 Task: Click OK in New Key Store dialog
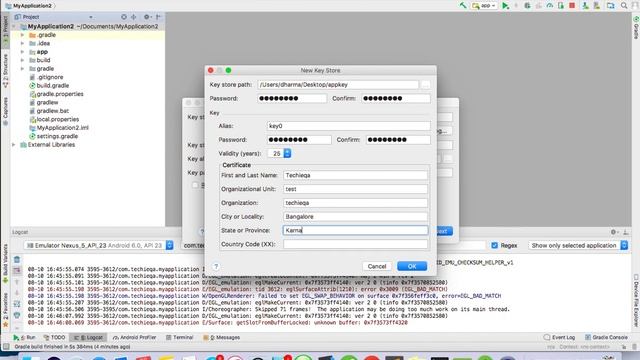point(412,266)
